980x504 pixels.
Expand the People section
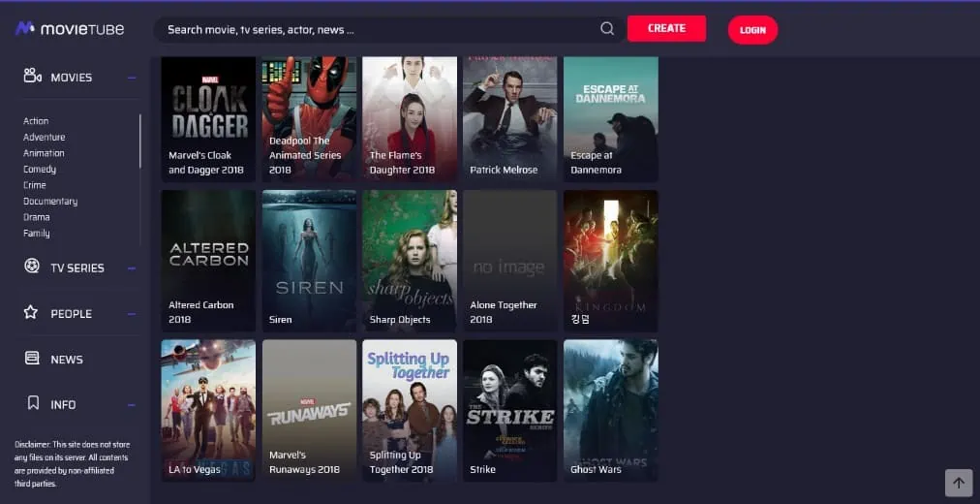132,314
